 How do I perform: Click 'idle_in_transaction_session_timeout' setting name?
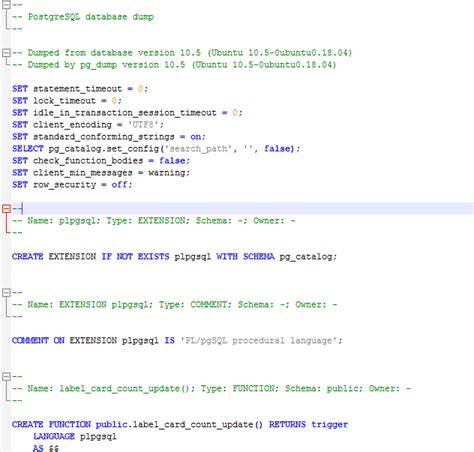[x=125, y=113]
